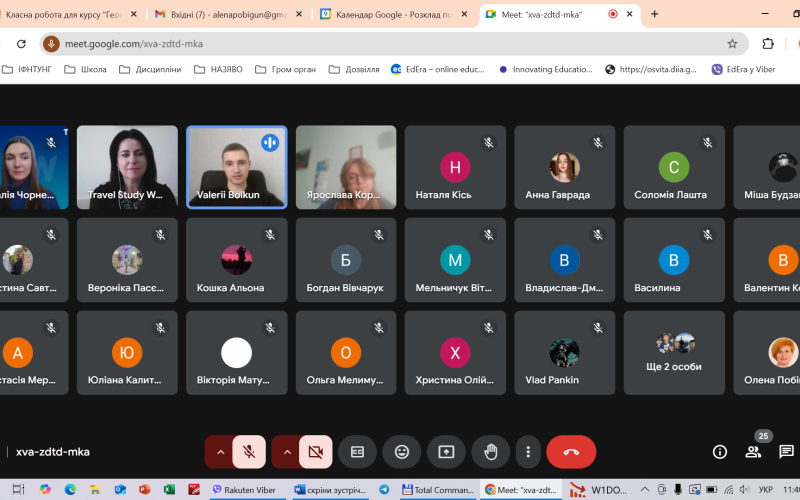Turn on microphone in Meet controls

(249, 452)
